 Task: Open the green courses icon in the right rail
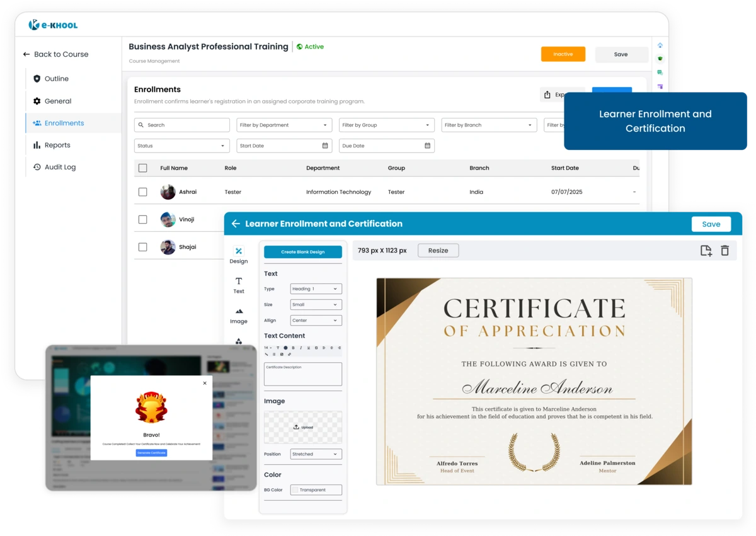(x=660, y=59)
